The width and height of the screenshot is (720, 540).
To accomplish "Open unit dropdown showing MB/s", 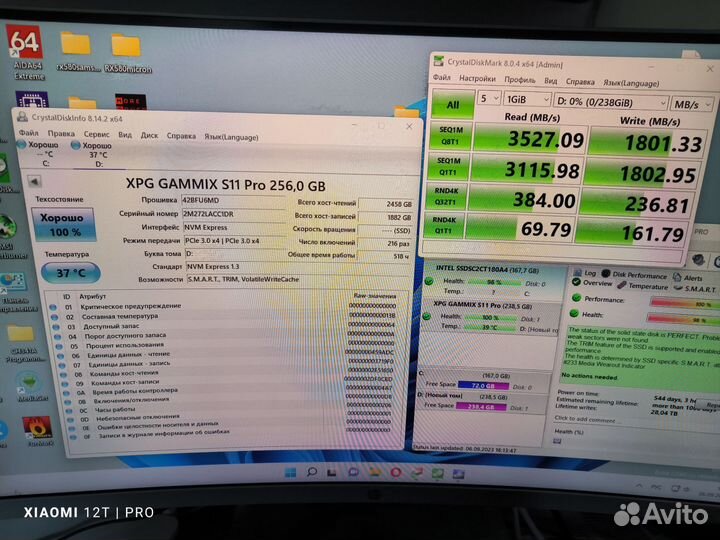I will (x=692, y=104).
